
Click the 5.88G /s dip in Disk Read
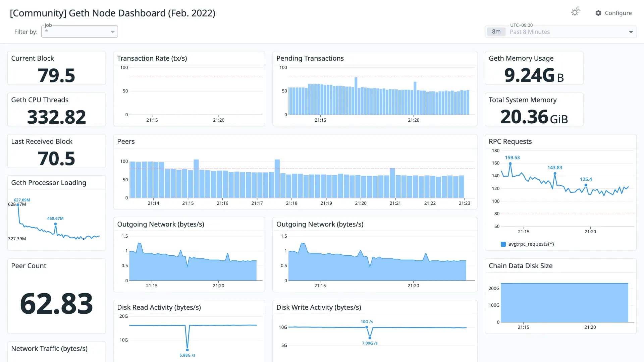tap(187, 350)
